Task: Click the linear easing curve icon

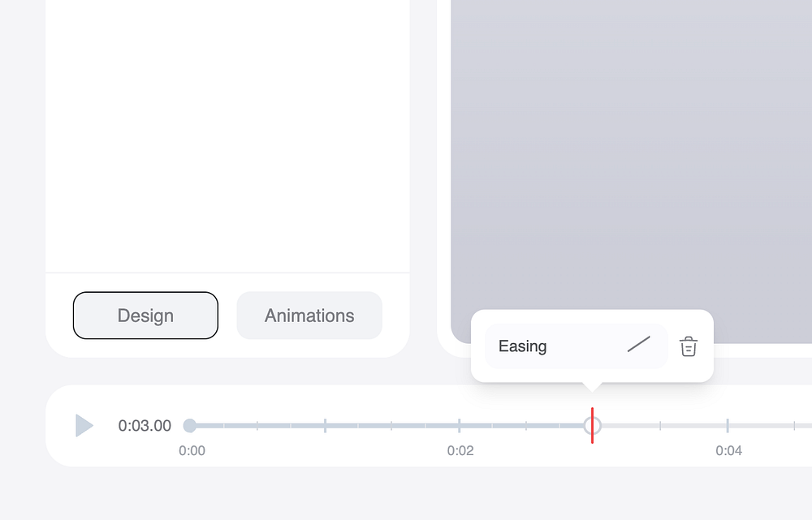Action: click(x=639, y=346)
